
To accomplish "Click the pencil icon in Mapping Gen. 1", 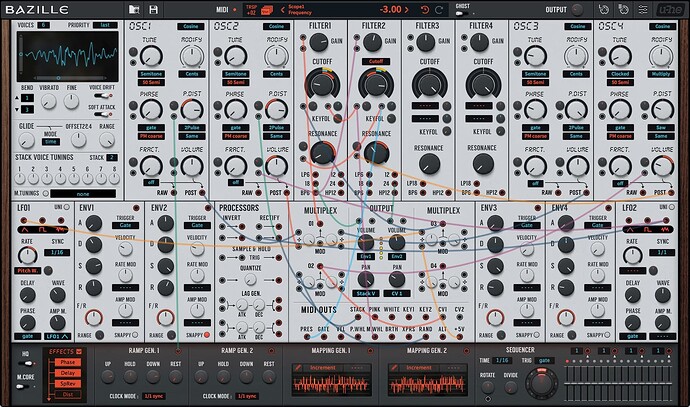I will [x=298, y=367].
